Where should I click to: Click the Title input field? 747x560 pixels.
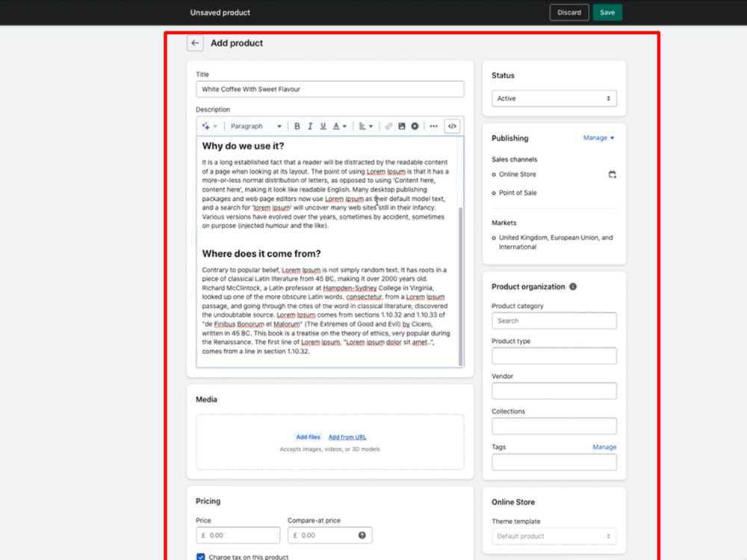click(330, 89)
